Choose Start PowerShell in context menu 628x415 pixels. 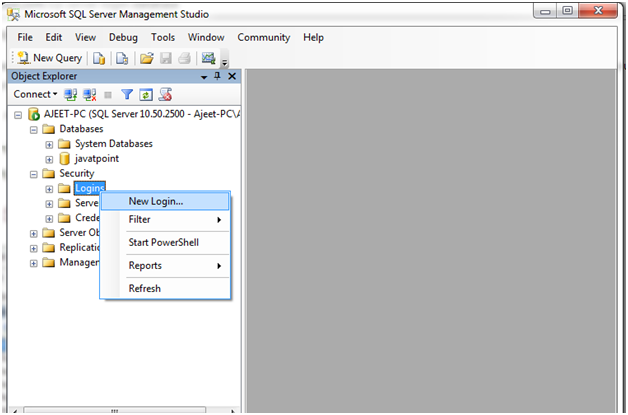click(165, 242)
